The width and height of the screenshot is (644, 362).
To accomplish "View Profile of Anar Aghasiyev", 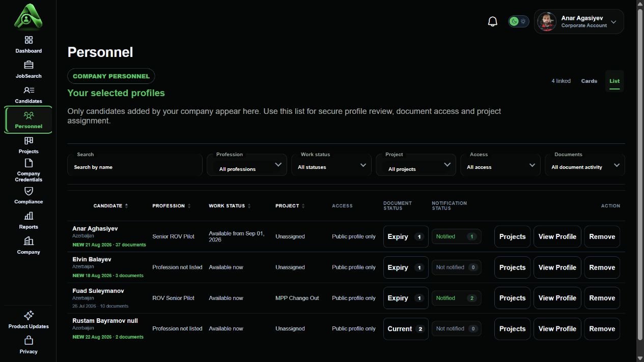I will click(x=557, y=236).
